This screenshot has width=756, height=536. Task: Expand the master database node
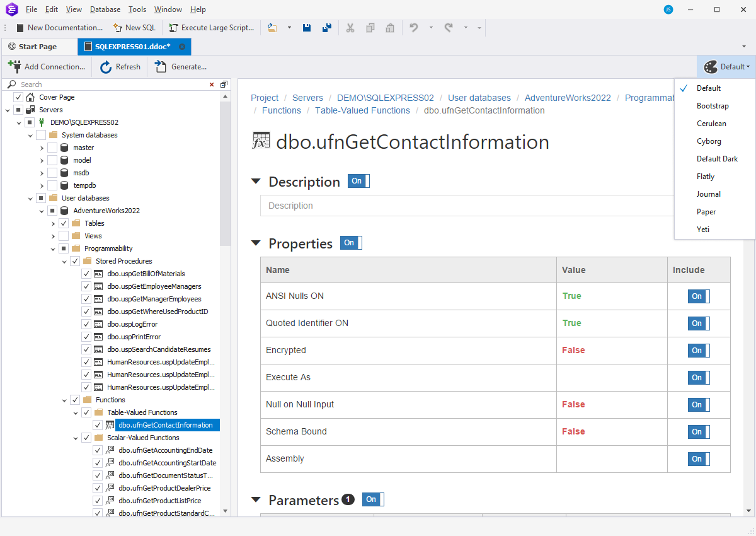42,148
